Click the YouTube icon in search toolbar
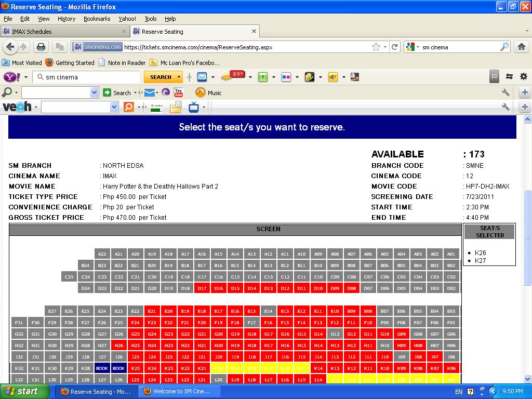The height and width of the screenshot is (399, 532). (x=179, y=92)
